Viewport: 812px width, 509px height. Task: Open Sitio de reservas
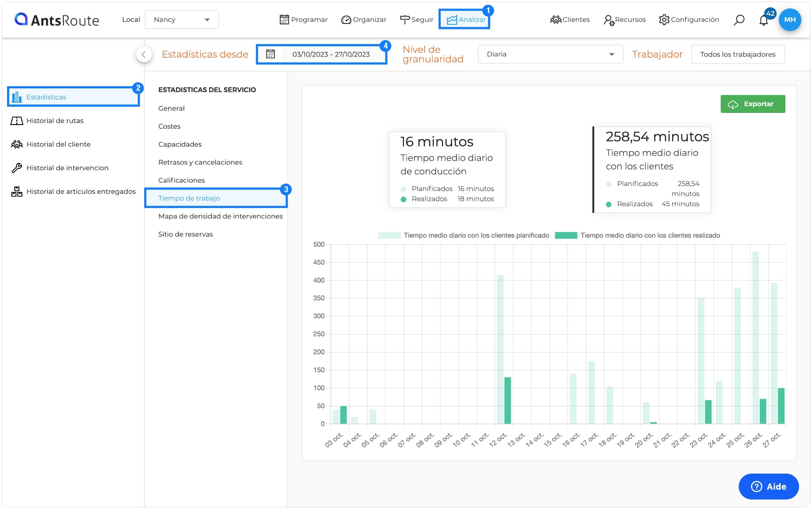[186, 234]
